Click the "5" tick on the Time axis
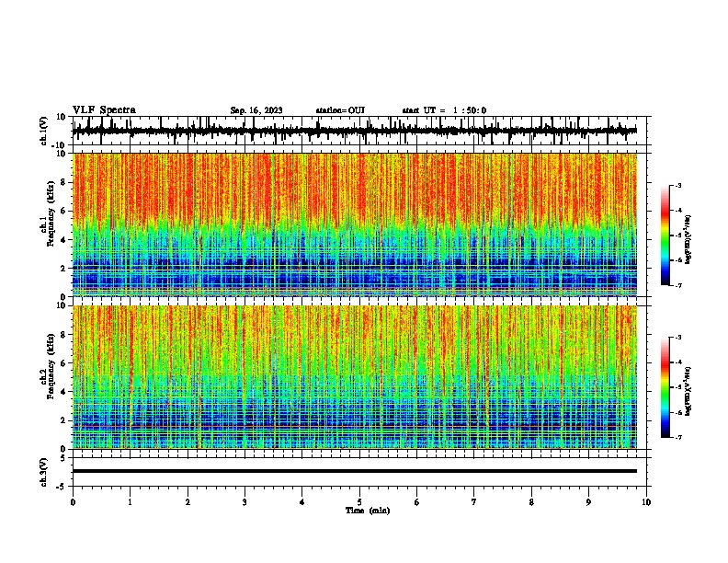This screenshot has height=563, width=728. click(x=359, y=502)
